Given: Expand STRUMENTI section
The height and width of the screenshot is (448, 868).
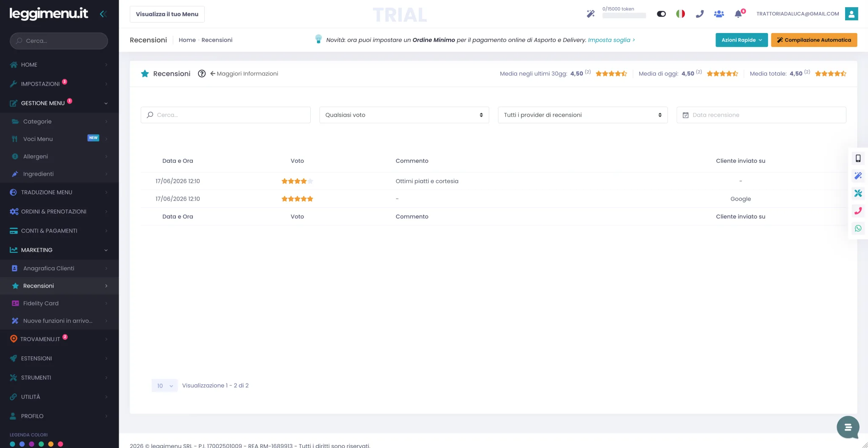Looking at the screenshot, I should point(59,378).
